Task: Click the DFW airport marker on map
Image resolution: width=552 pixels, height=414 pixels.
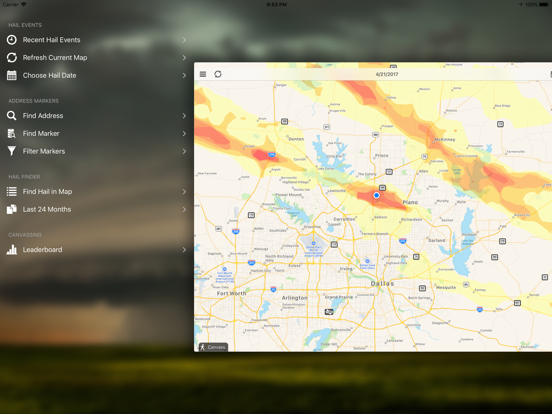Action: pyautogui.click(x=313, y=243)
